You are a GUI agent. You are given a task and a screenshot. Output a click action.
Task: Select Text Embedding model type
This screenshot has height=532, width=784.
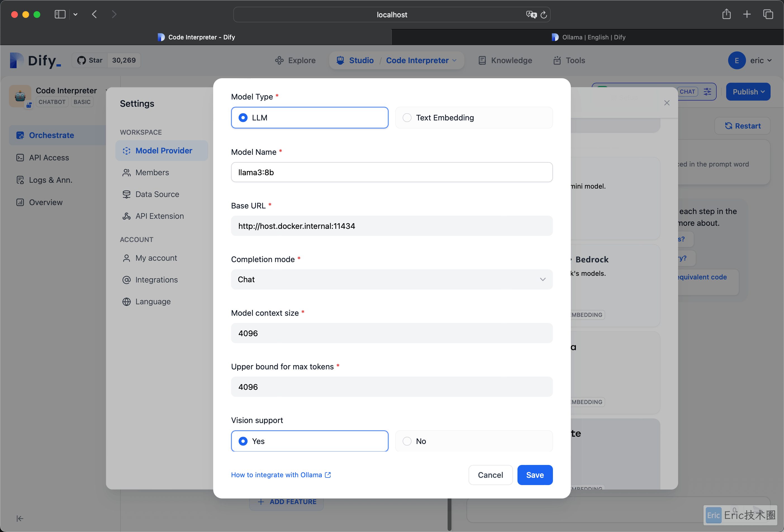474,118
